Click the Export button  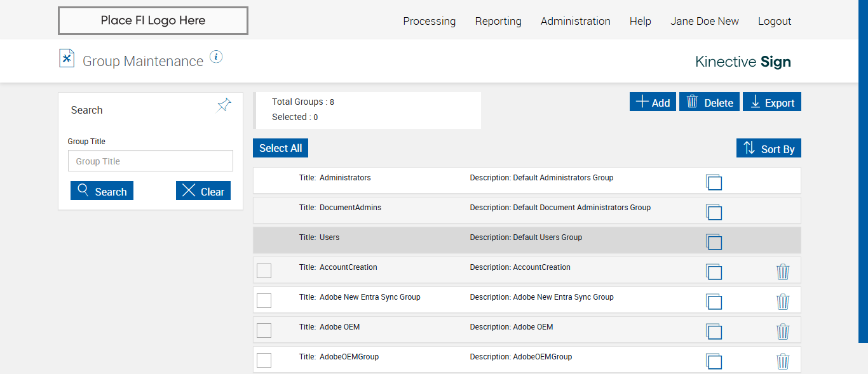pyautogui.click(x=772, y=102)
